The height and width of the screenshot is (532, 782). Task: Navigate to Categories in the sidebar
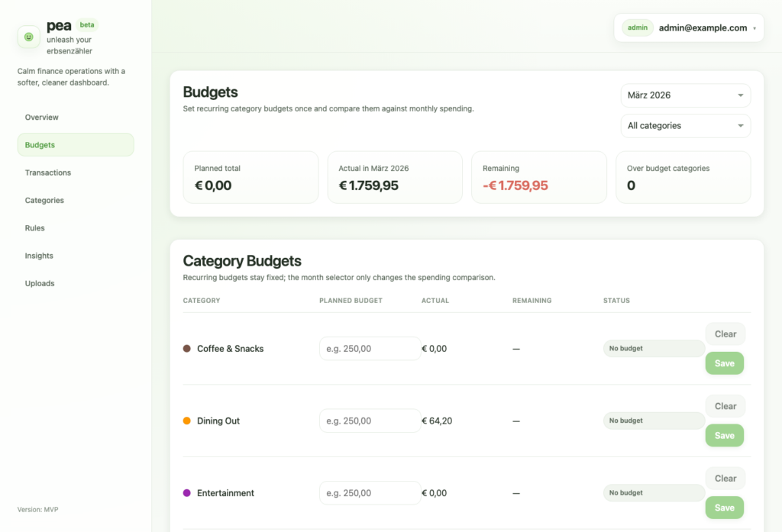(x=44, y=201)
